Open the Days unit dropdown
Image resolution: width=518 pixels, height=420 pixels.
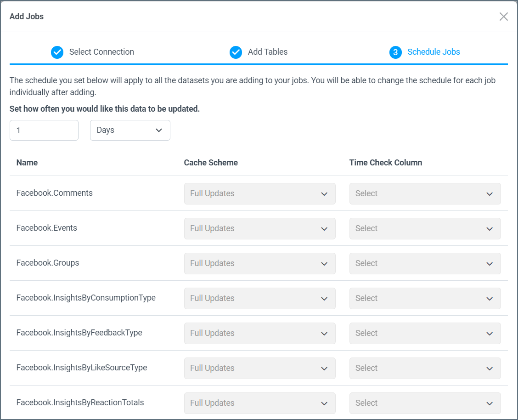(x=130, y=130)
